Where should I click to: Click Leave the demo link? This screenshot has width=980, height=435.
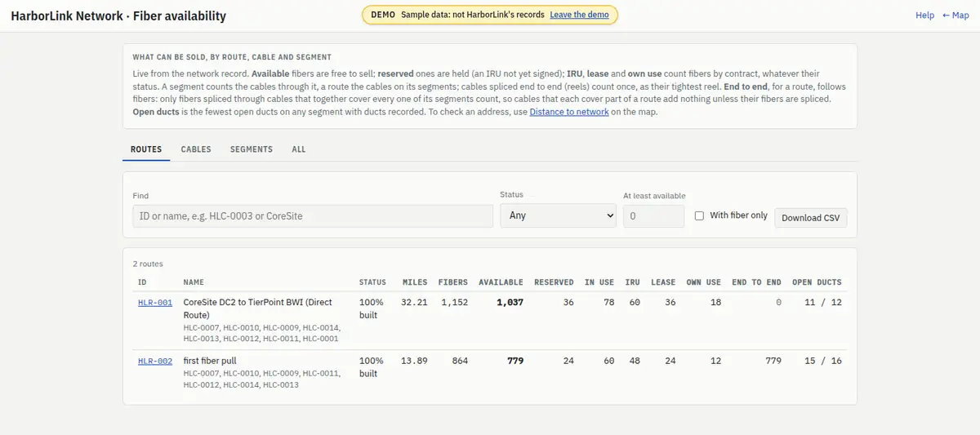click(579, 15)
